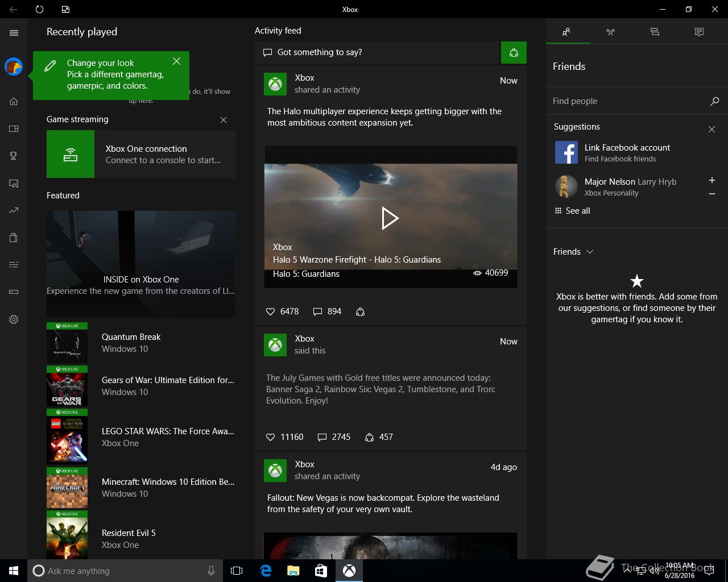Click the Change your look tip text
The height and width of the screenshot is (582, 728).
(x=115, y=74)
